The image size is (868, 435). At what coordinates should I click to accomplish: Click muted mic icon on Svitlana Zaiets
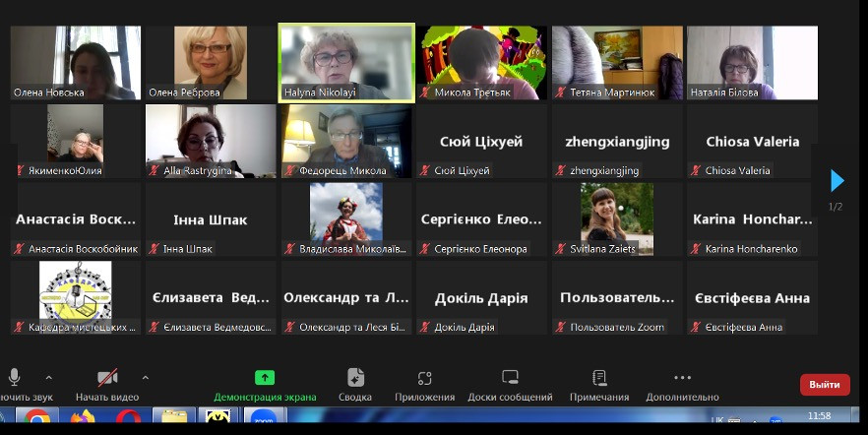tap(560, 249)
